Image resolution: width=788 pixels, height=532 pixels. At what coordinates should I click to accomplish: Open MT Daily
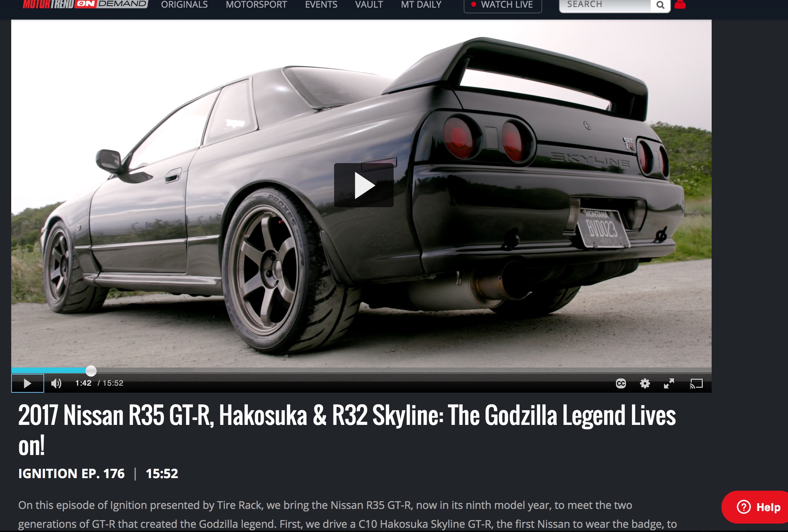tap(421, 5)
